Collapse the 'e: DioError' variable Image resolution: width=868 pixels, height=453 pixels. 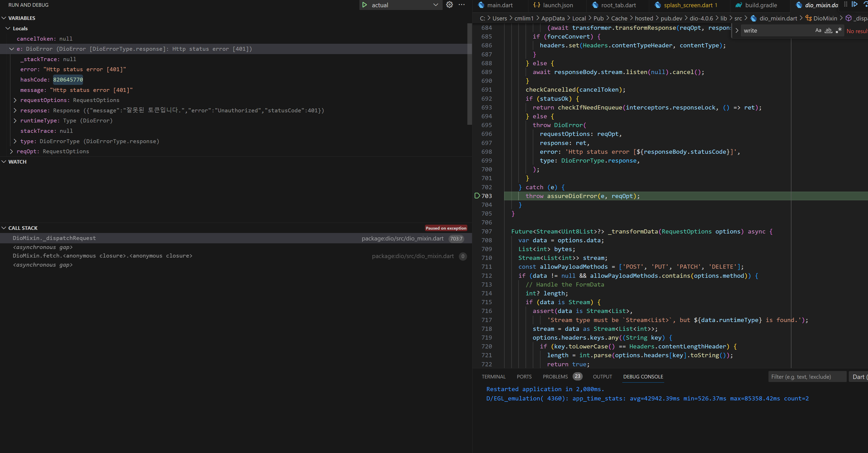[12, 49]
